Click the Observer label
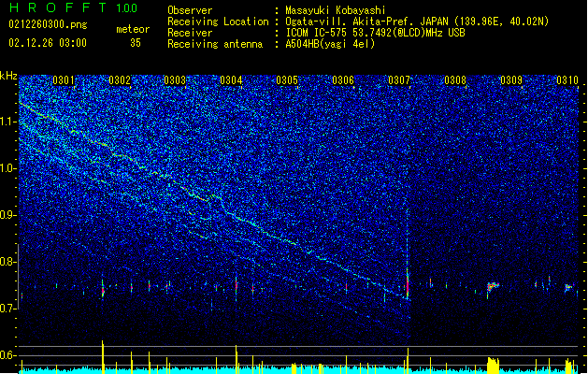 pos(190,10)
